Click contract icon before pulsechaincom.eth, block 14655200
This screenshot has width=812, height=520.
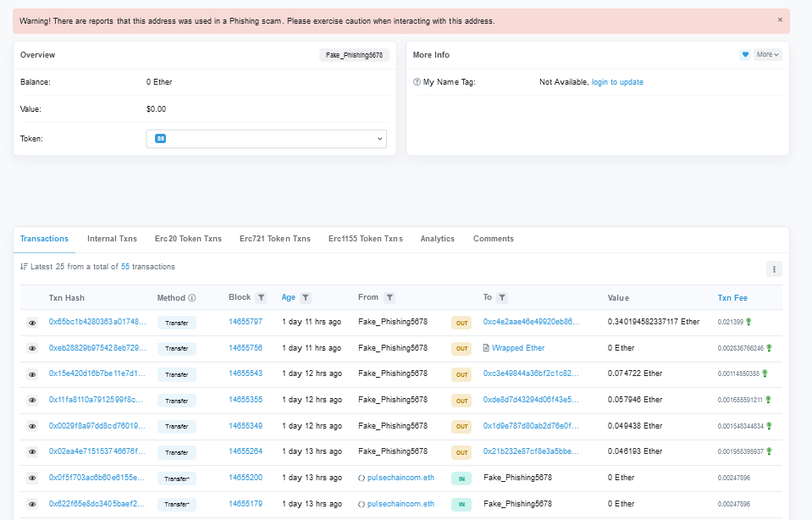362,478
